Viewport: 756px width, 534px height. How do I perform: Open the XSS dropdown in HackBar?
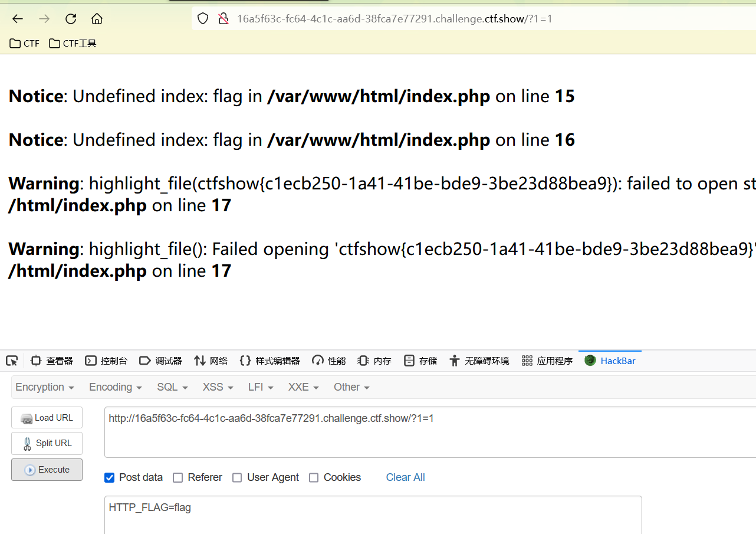(217, 387)
